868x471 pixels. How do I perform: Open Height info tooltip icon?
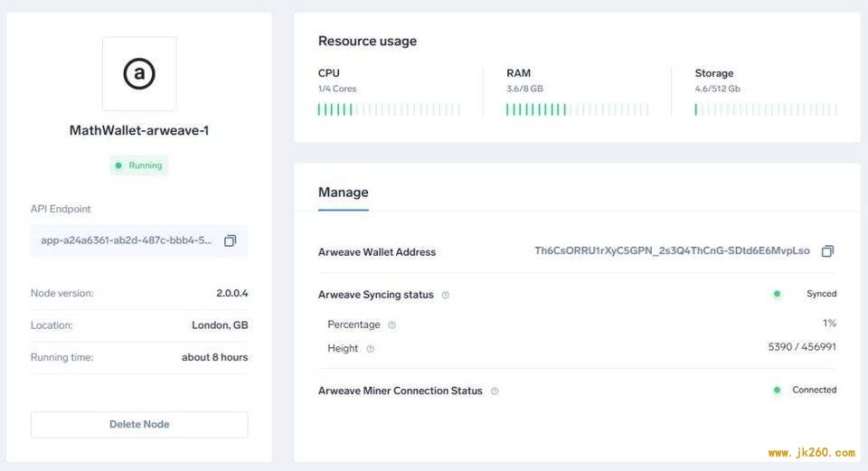(371, 349)
